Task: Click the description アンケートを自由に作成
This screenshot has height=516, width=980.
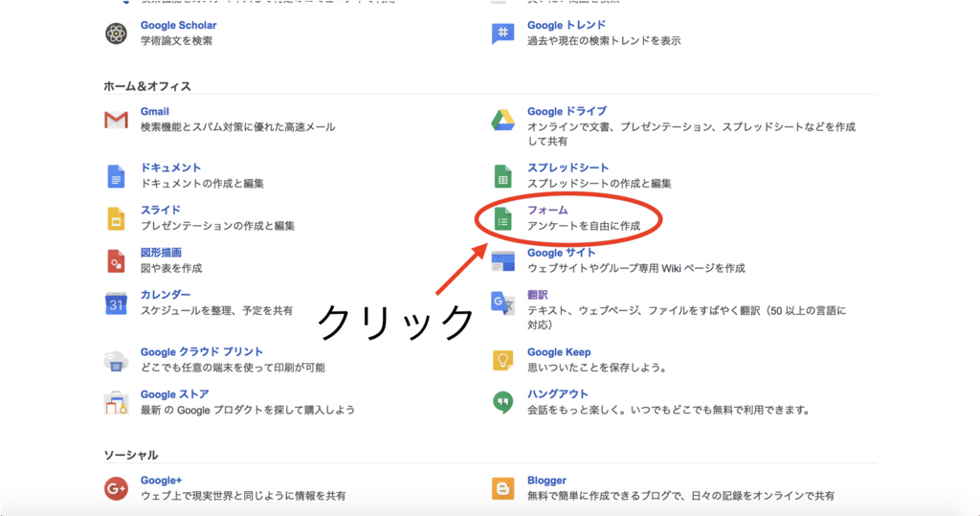Action: pyautogui.click(x=584, y=226)
